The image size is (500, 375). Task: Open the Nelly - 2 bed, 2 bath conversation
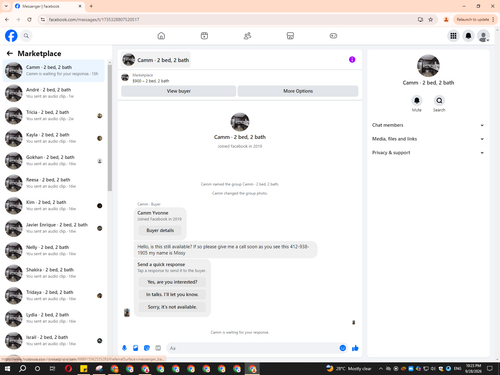(x=54, y=250)
